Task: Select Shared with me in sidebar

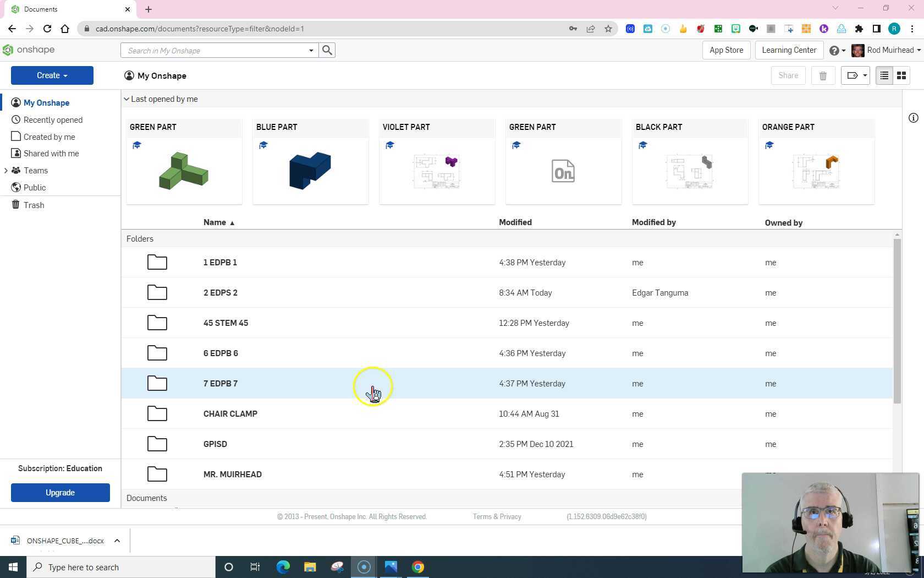Action: (51, 154)
